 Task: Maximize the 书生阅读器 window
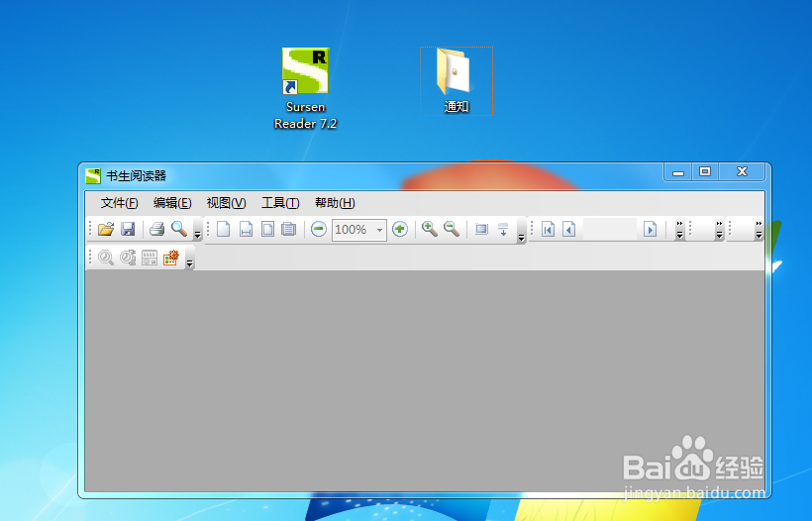click(705, 172)
